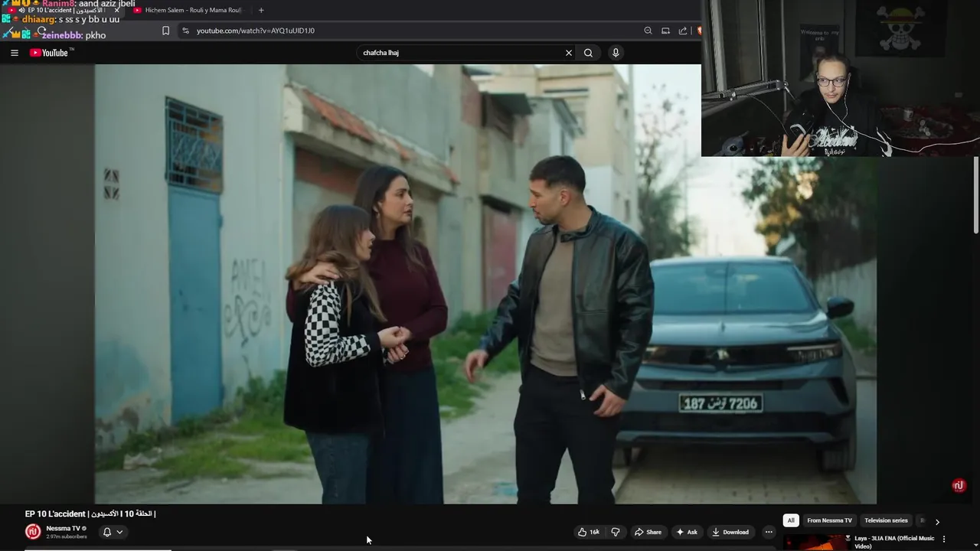This screenshot has width=980, height=551.
Task: Click the '2.97m subscribers' text
Action: click(x=67, y=536)
